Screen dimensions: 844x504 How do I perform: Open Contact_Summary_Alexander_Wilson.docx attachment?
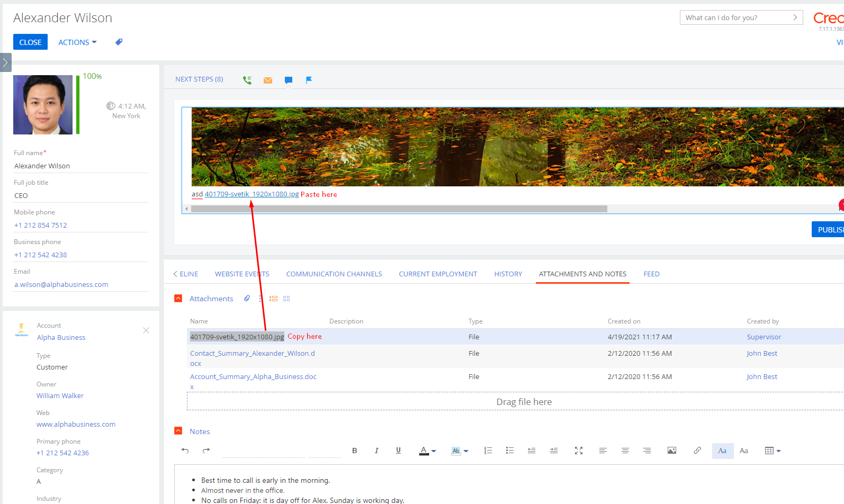click(x=253, y=358)
